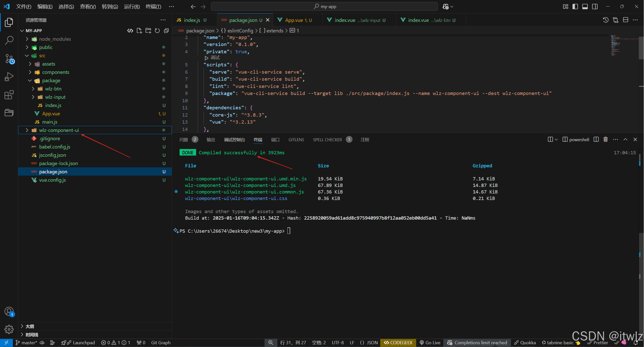Viewport: 644px width, 347px height.
Task: Collapse all folders in explorer
Action: click(166, 31)
